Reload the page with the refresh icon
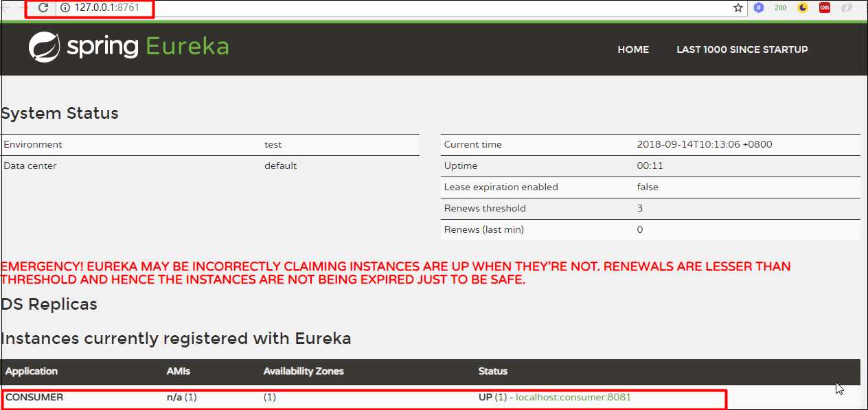The image size is (868, 410). [43, 8]
